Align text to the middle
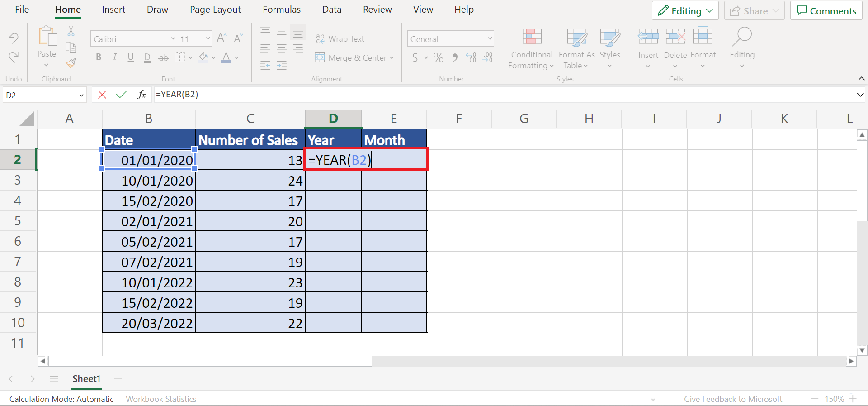 pyautogui.click(x=282, y=31)
